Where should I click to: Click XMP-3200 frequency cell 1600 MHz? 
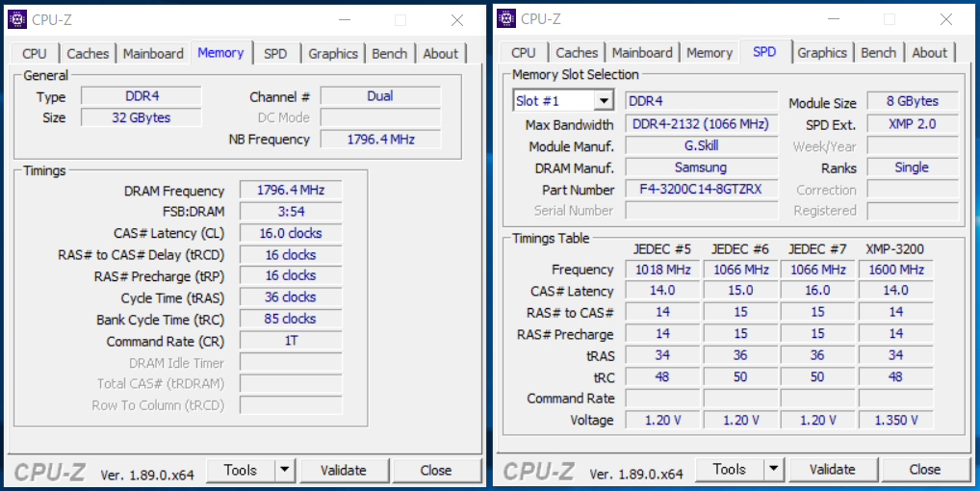895,270
